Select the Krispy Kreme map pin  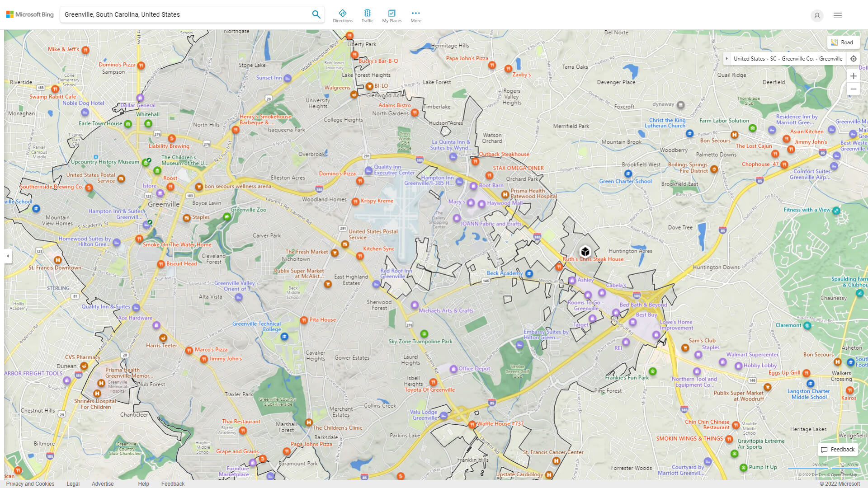pyautogui.click(x=355, y=202)
